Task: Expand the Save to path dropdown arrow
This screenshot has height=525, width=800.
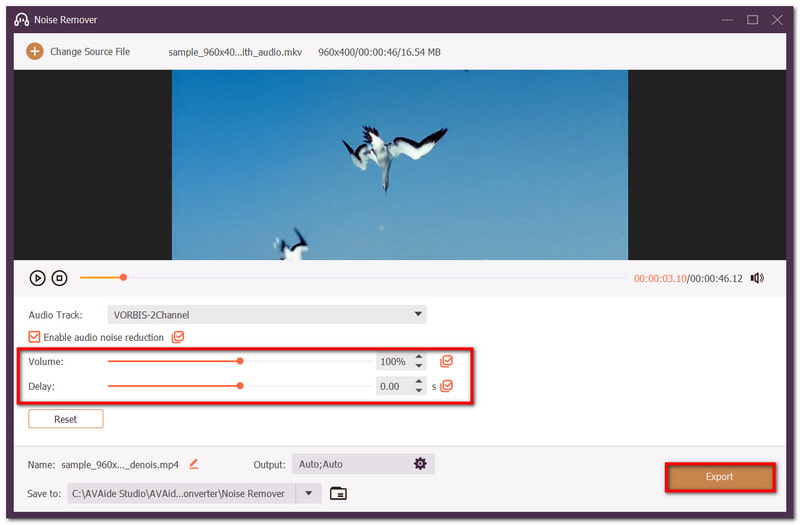Action: pyautogui.click(x=309, y=493)
